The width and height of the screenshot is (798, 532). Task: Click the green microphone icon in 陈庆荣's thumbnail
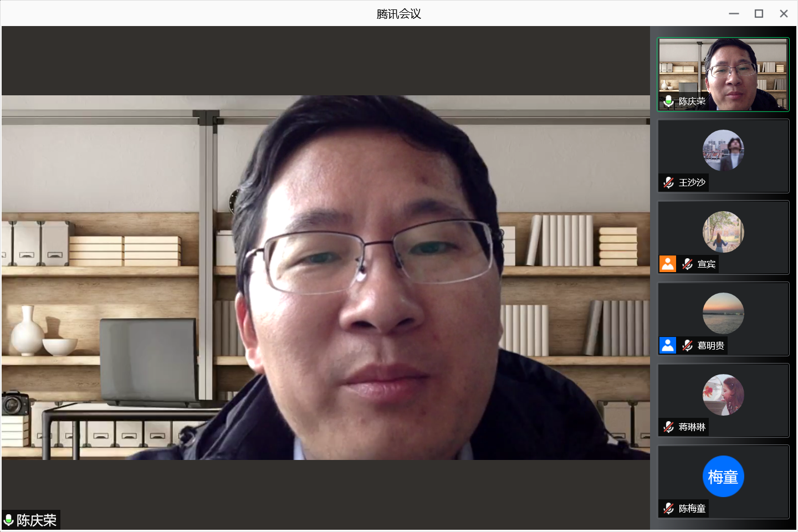click(669, 101)
